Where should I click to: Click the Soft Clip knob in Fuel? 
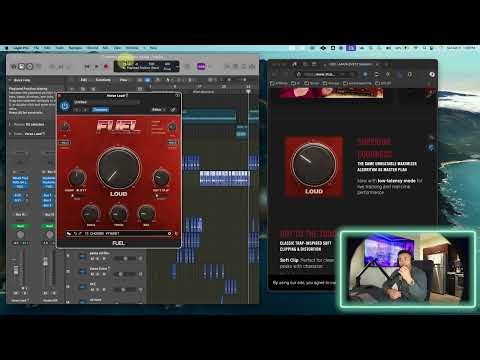tap(161, 178)
